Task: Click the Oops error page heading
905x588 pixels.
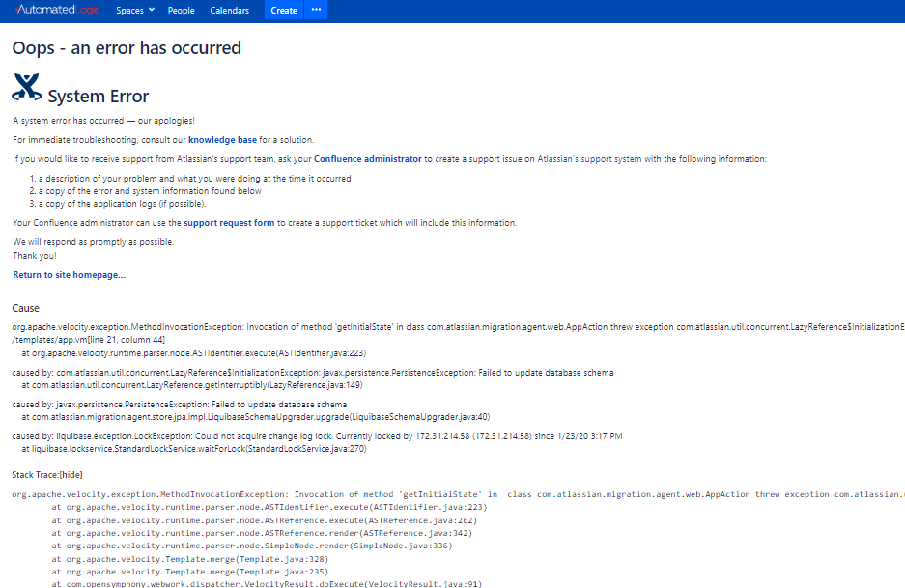Action: pos(127,48)
